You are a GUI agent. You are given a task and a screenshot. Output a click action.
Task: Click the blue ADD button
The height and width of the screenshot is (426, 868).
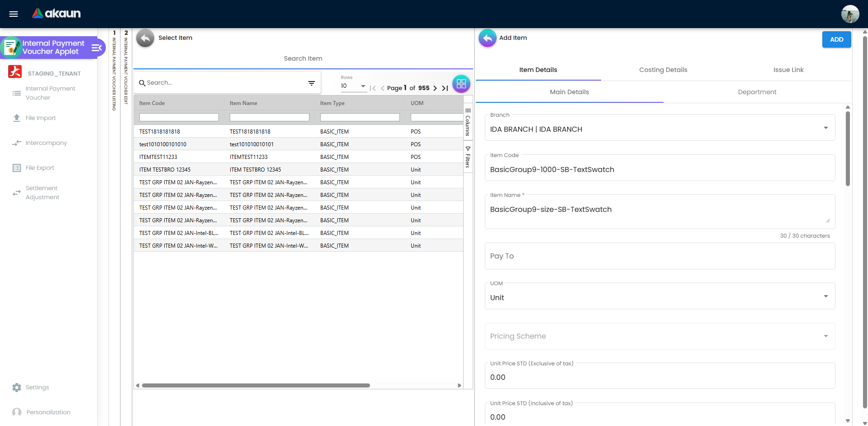pos(836,39)
